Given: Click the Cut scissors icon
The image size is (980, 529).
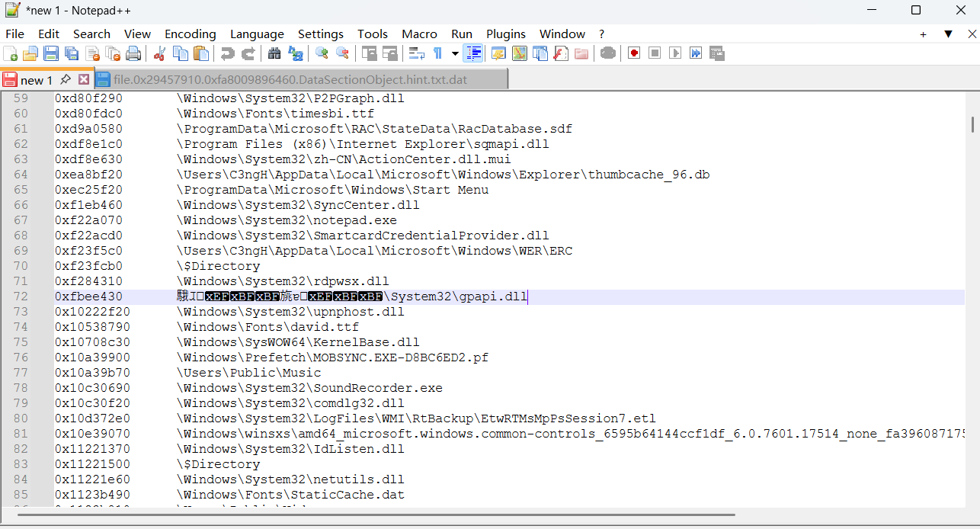Looking at the screenshot, I should pyautogui.click(x=160, y=53).
